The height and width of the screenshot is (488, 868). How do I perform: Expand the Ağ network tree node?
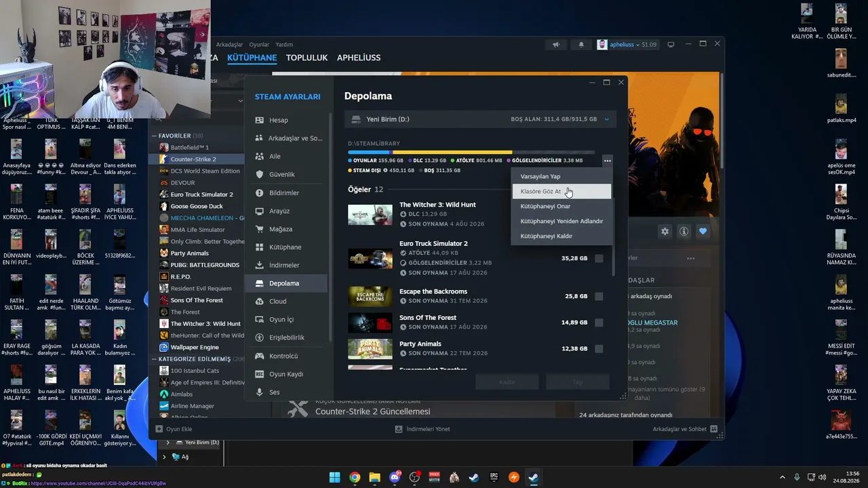[x=164, y=457]
